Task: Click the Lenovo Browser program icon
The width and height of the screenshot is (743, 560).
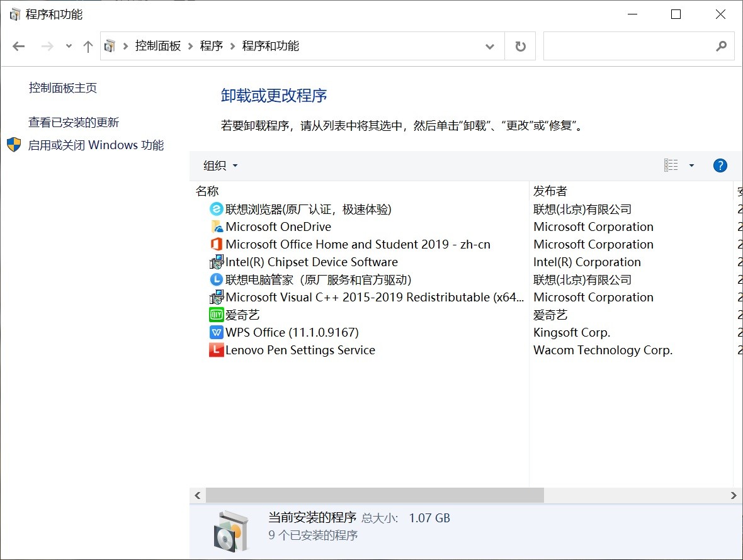Action: point(216,209)
